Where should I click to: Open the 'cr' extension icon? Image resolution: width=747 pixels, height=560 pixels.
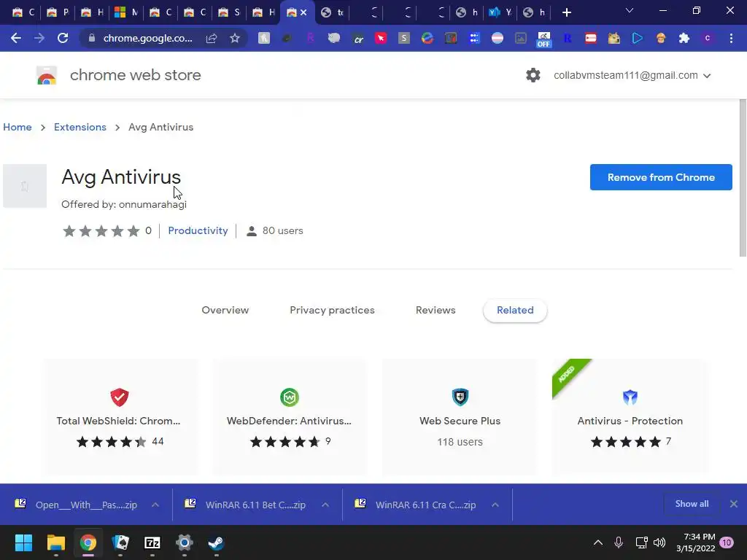point(358,39)
